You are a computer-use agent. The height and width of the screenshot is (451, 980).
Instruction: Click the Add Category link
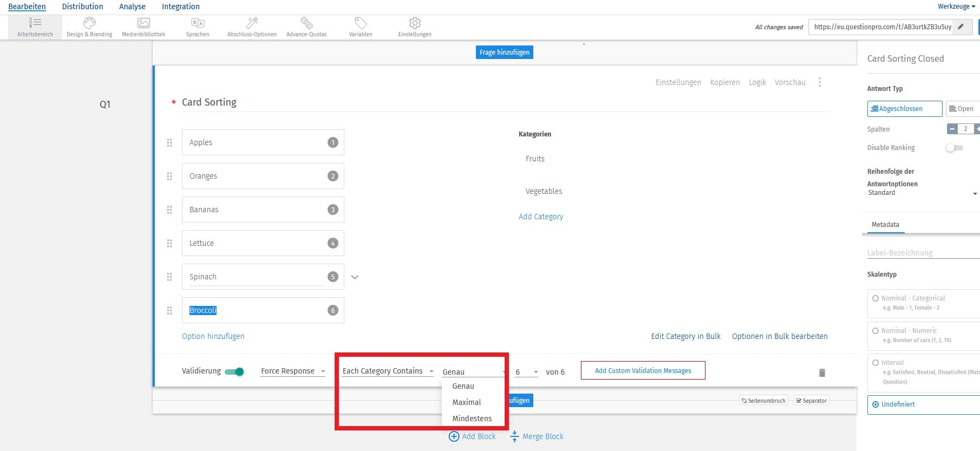(x=540, y=217)
